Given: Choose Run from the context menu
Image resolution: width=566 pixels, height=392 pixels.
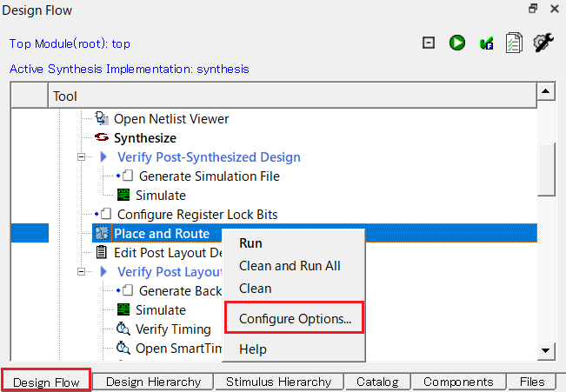Looking at the screenshot, I should [x=250, y=243].
